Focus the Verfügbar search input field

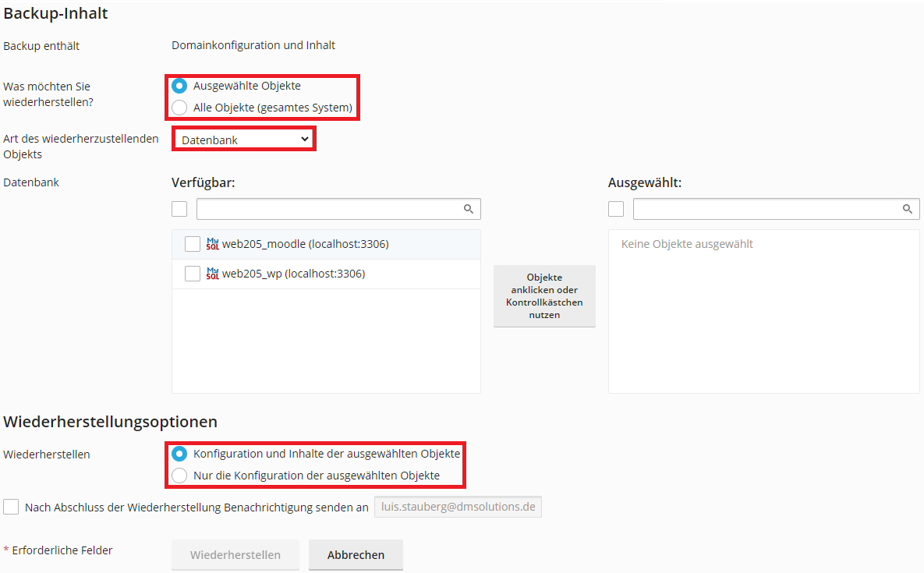click(x=338, y=209)
